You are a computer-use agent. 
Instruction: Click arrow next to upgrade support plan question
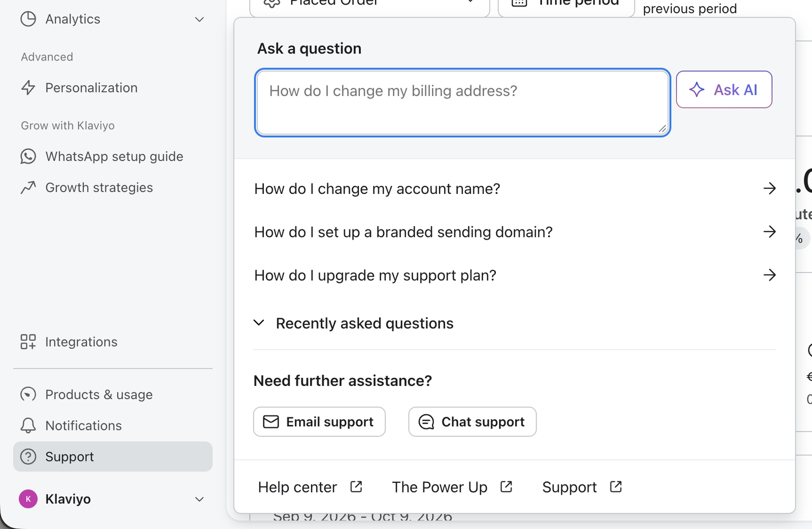click(770, 275)
